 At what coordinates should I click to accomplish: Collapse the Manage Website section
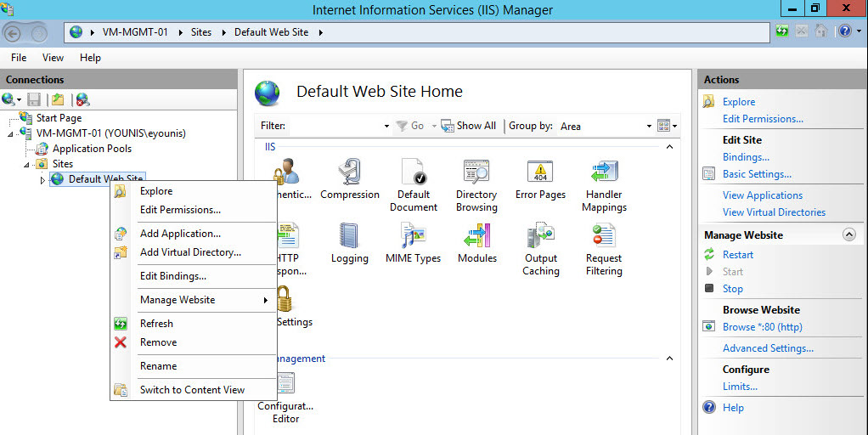click(848, 234)
